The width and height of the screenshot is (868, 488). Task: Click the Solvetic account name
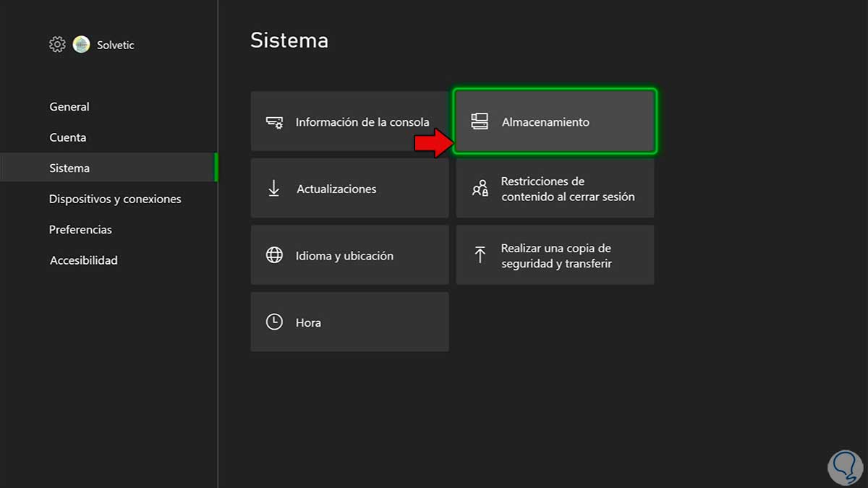click(x=116, y=45)
